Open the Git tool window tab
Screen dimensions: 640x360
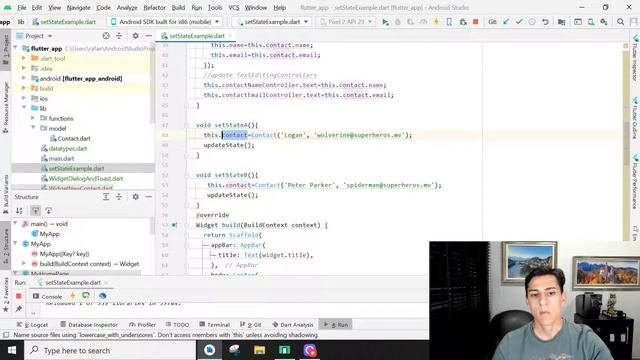(x=251, y=324)
